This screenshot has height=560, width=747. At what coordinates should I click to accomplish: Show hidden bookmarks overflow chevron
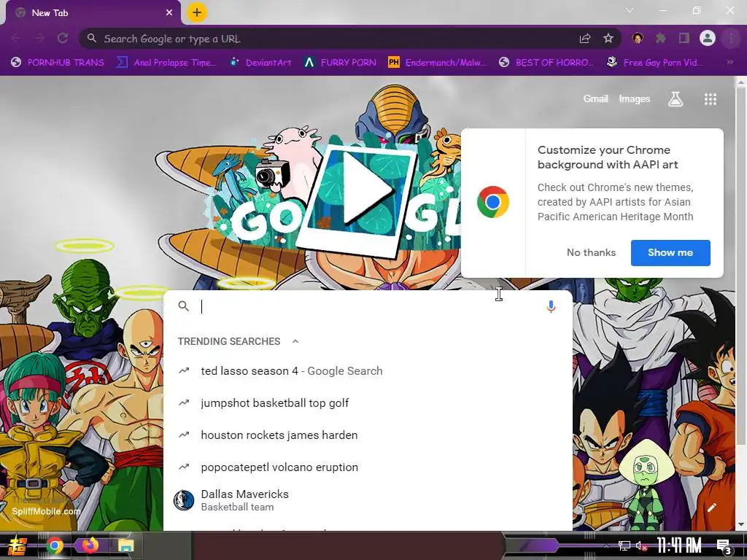coord(729,63)
